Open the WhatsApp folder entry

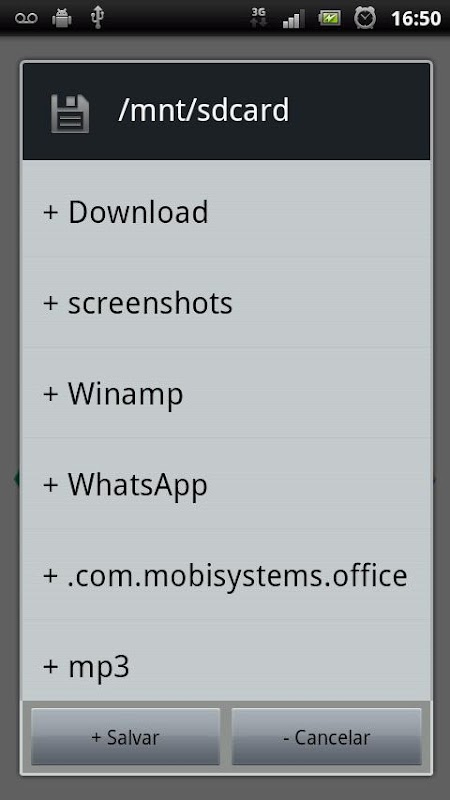(227, 484)
